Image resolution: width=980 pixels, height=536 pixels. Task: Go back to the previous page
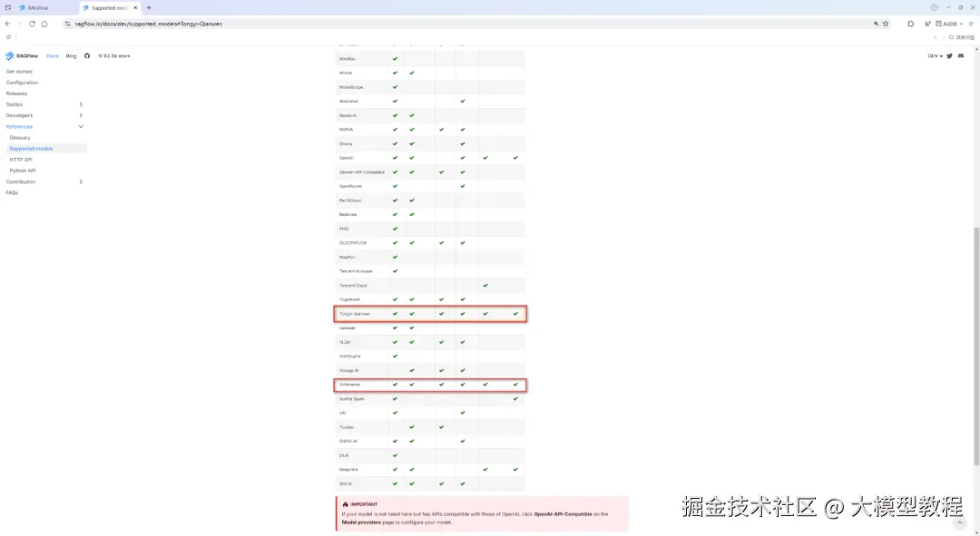7,24
